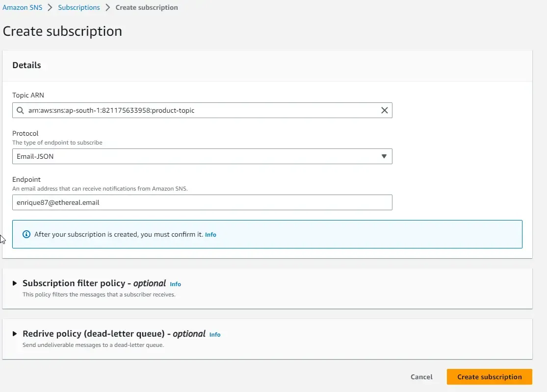The height and width of the screenshot is (392, 547).
Task: Open the Info link after the confirmation notice
Action: (x=210, y=234)
